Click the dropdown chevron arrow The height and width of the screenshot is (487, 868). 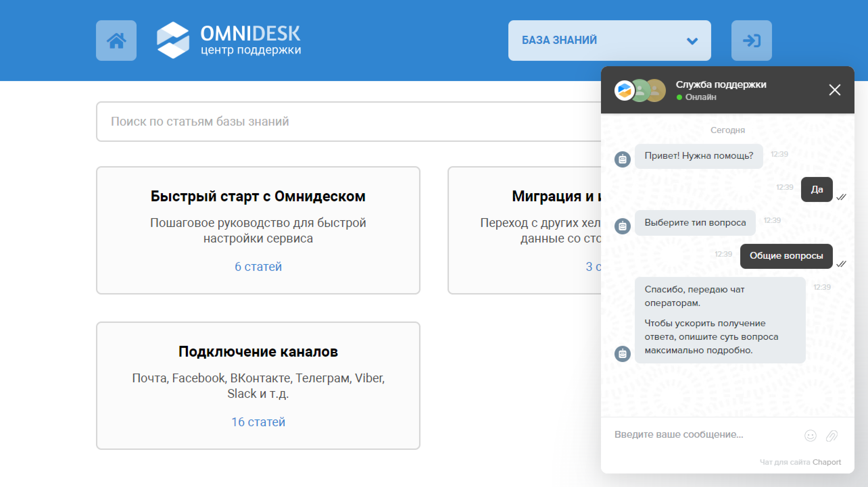click(x=692, y=41)
